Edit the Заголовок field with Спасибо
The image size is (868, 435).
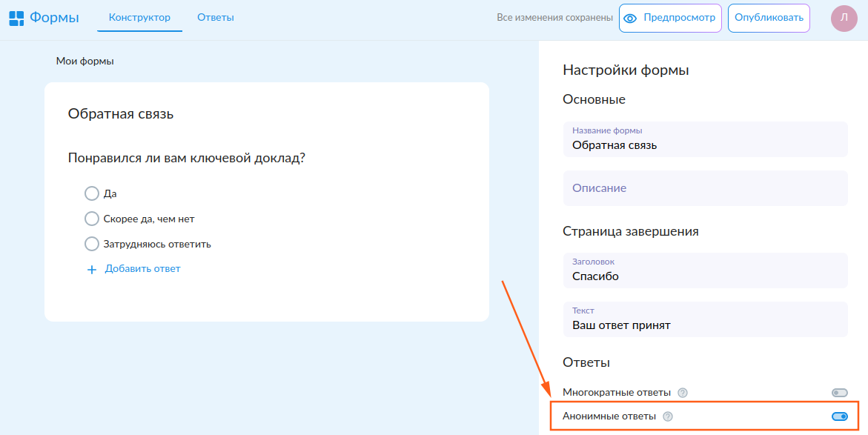point(705,270)
